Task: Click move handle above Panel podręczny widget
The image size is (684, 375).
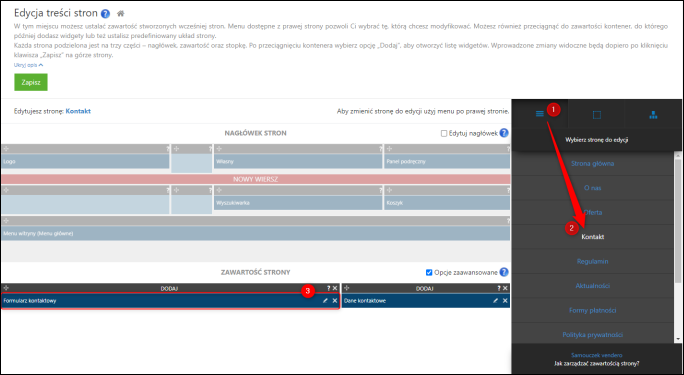Action: click(389, 149)
